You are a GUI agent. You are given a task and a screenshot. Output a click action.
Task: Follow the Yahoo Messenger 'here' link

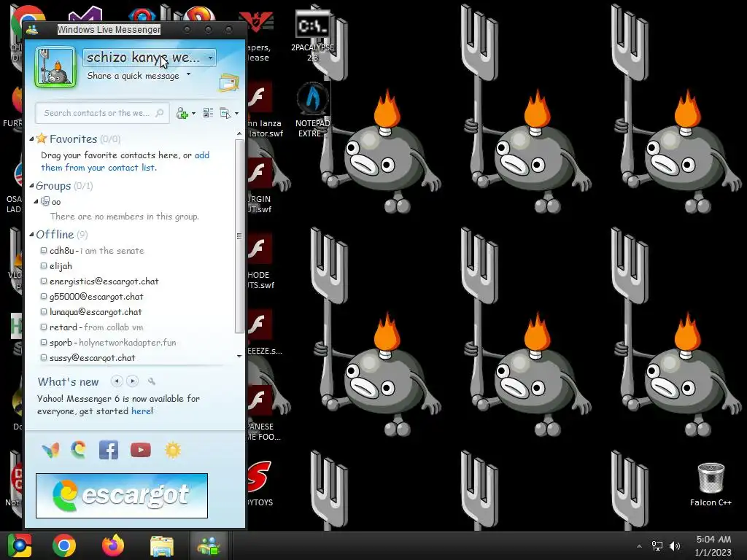141,411
